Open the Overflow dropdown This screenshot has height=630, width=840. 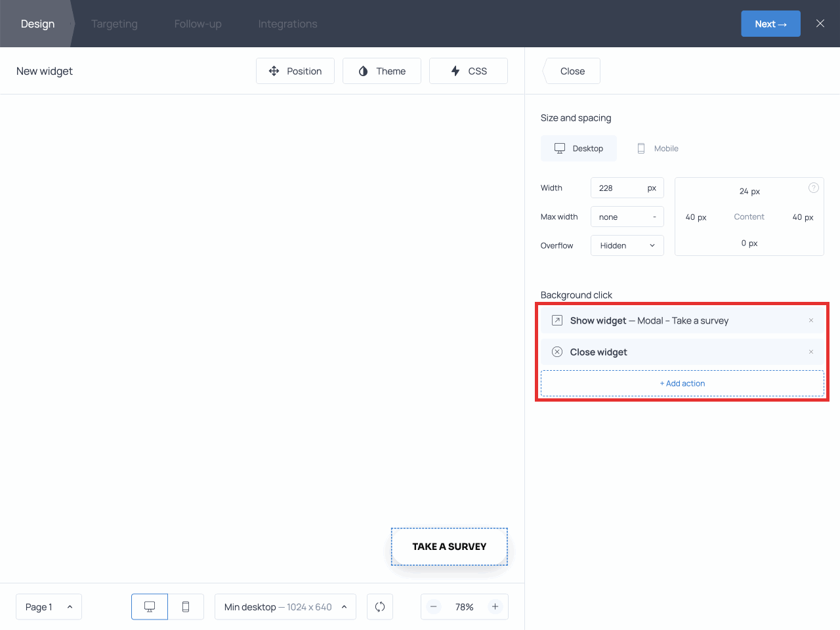coord(627,245)
